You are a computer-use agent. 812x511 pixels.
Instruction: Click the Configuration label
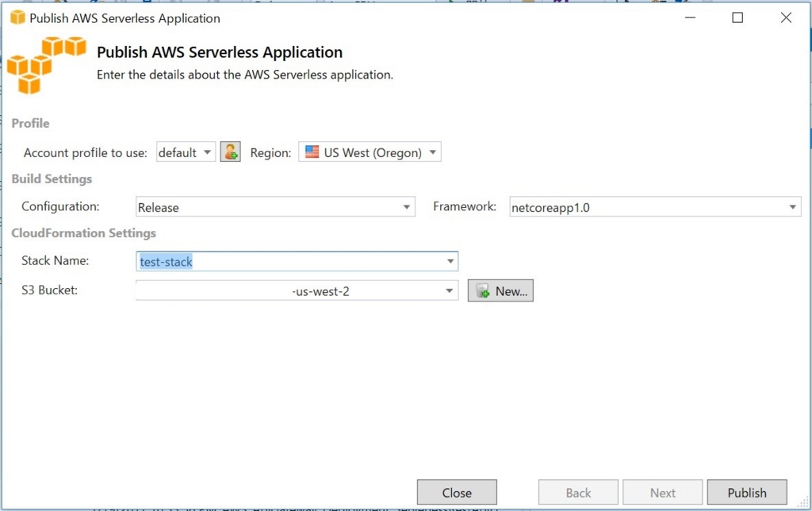click(60, 206)
